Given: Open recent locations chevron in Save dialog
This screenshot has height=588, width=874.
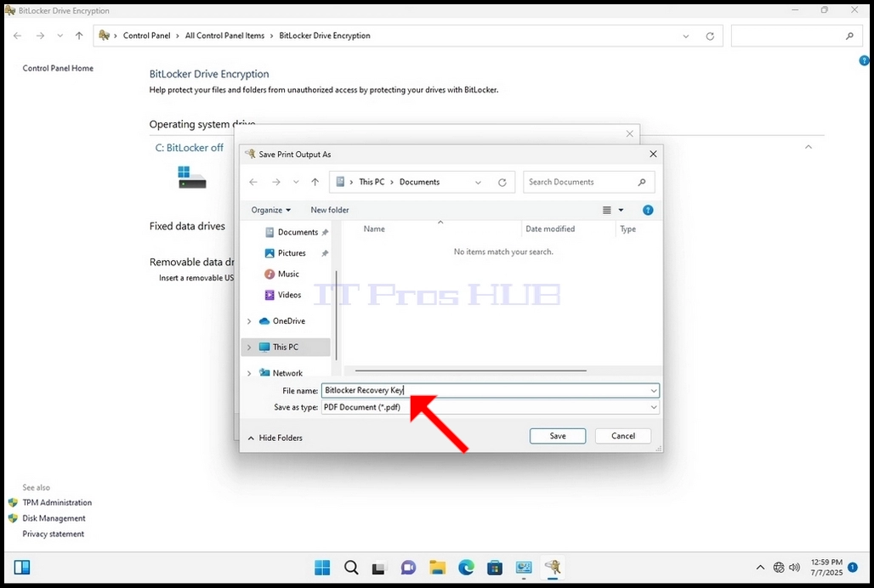Looking at the screenshot, I should point(296,182).
